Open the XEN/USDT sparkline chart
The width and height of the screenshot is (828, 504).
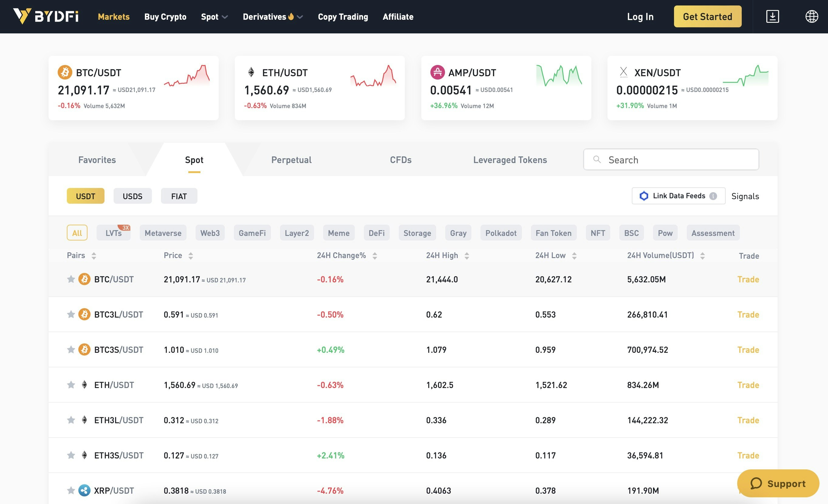coord(745,75)
